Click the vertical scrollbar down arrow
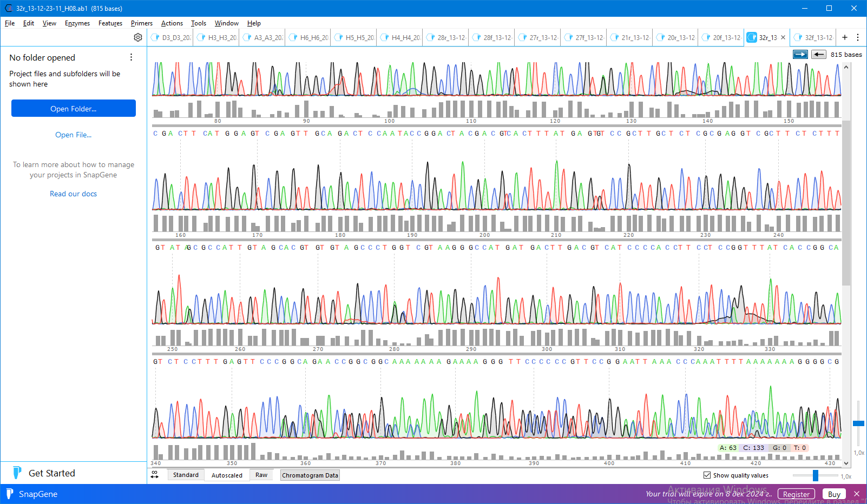 (x=846, y=463)
